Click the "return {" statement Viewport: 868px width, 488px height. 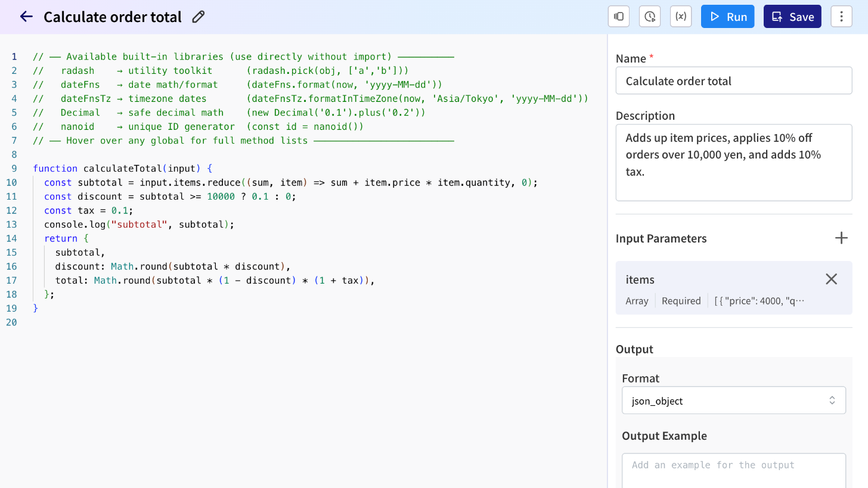point(66,238)
